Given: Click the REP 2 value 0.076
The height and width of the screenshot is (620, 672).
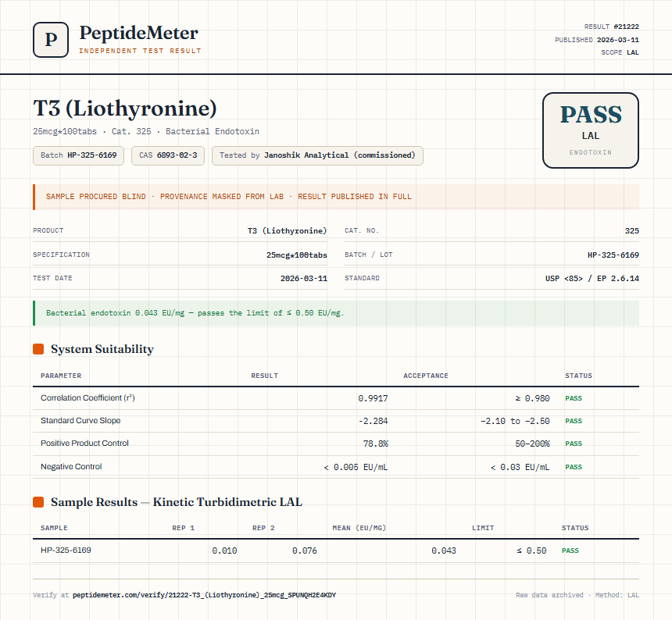Looking at the screenshot, I should pos(305,551).
